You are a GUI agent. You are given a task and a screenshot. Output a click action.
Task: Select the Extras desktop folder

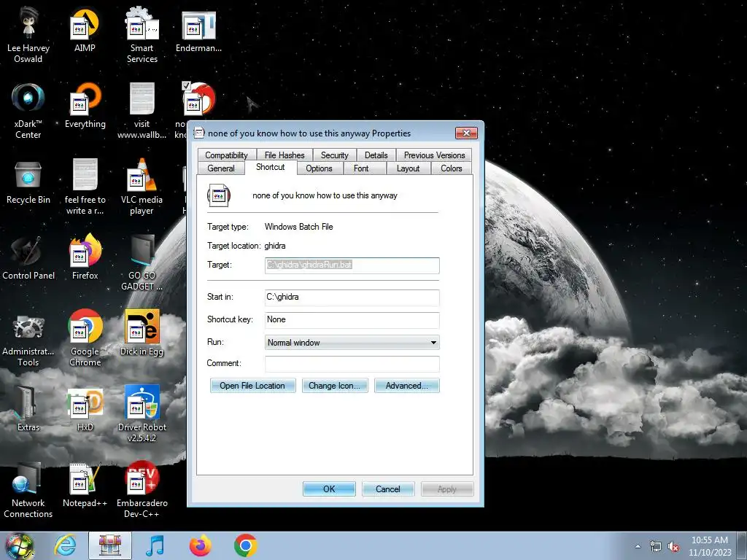point(28,408)
